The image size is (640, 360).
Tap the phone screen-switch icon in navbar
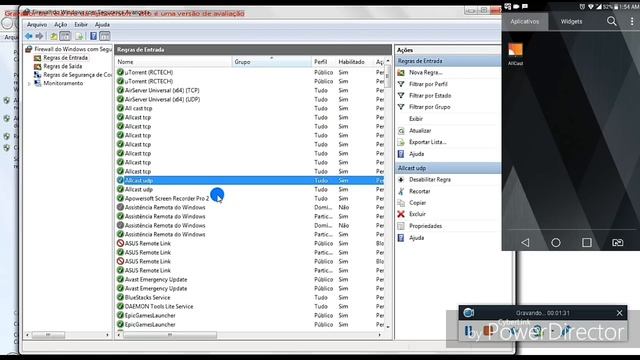[618, 243]
